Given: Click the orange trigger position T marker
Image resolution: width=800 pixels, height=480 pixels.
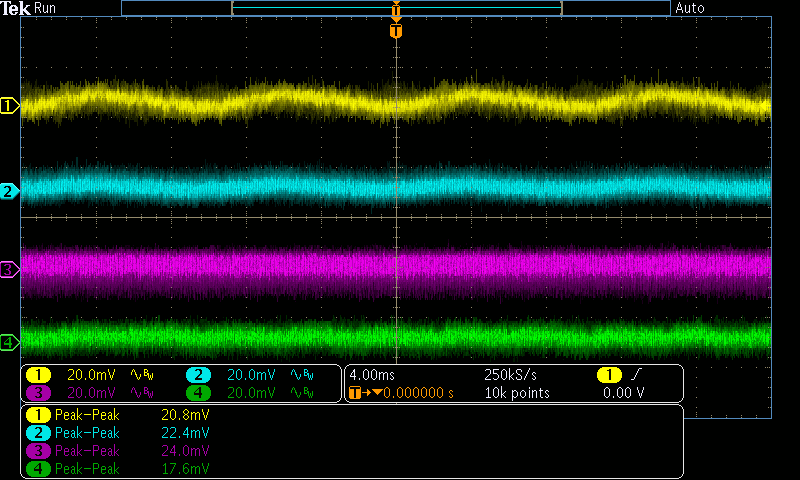Looking at the screenshot, I should [x=396, y=31].
